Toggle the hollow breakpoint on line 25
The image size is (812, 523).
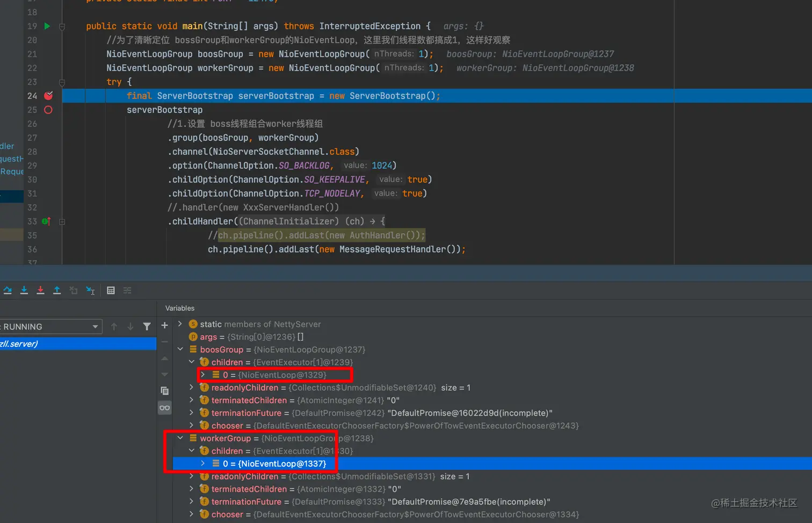click(48, 110)
